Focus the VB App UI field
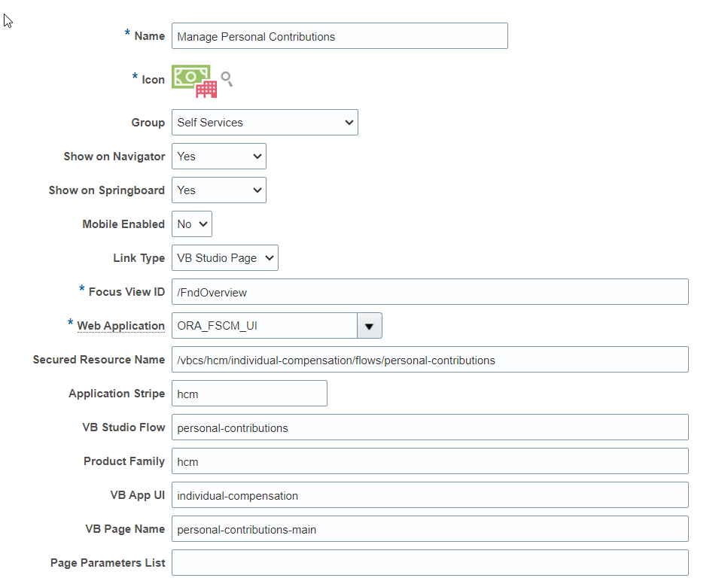The image size is (728, 584). (x=430, y=495)
